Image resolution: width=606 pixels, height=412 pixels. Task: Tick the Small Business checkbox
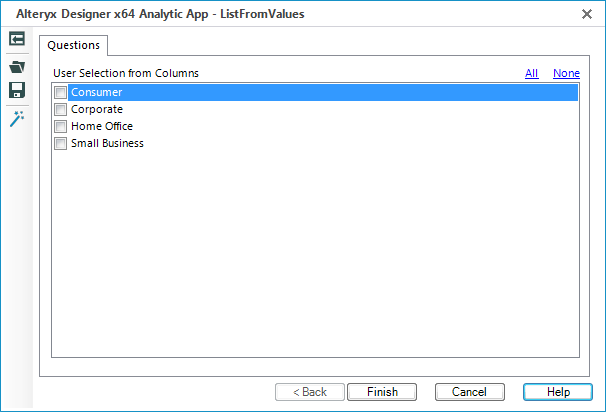click(x=60, y=143)
